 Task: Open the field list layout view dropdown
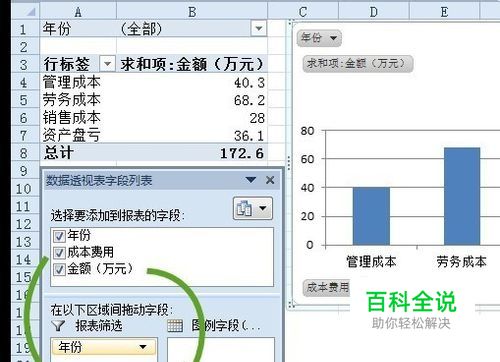point(253,209)
